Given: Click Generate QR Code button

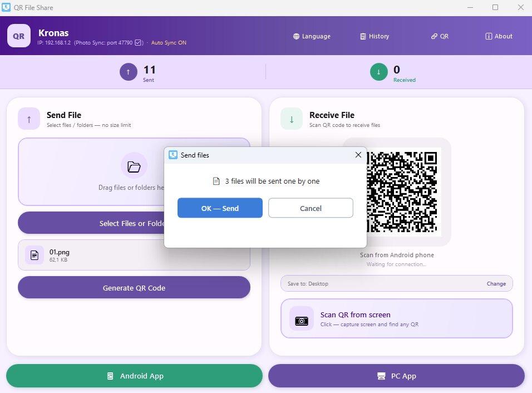Looking at the screenshot, I should (x=134, y=287).
